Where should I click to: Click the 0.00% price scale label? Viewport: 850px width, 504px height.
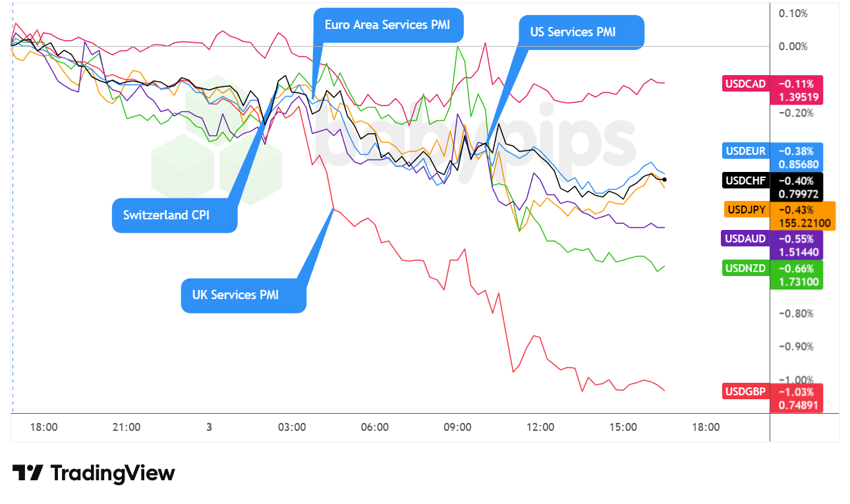click(793, 46)
